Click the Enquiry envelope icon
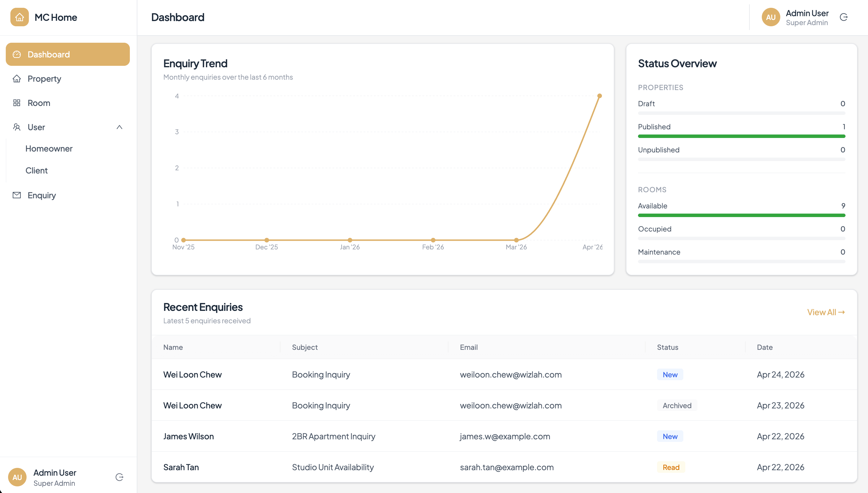This screenshot has width=868, height=493. pyautogui.click(x=16, y=195)
